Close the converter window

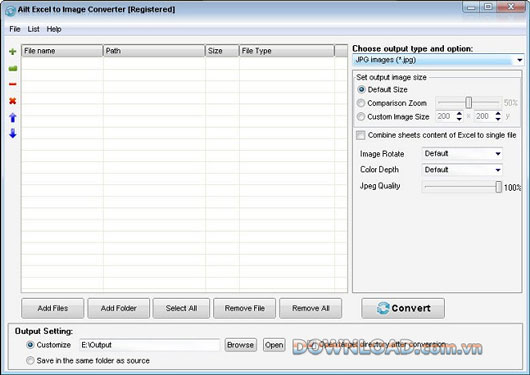[x=511, y=7]
